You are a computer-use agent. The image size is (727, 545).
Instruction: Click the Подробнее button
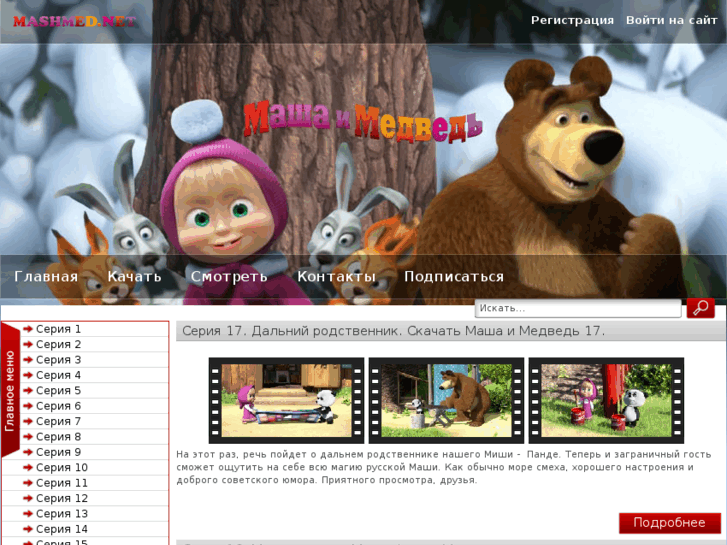point(670,523)
